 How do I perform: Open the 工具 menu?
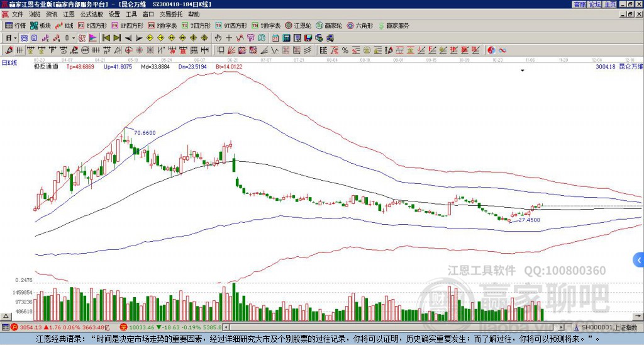click(131, 14)
